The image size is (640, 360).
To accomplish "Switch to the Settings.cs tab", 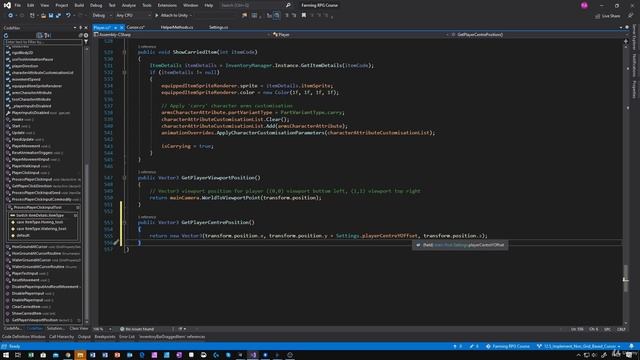I will pyautogui.click(x=218, y=27).
